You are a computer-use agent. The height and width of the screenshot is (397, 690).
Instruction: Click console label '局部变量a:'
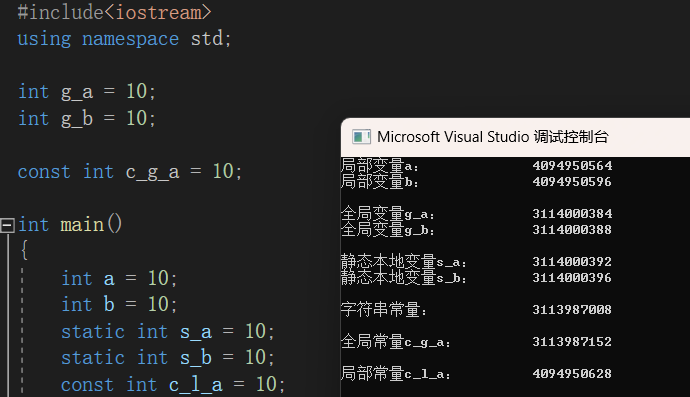tap(379, 166)
